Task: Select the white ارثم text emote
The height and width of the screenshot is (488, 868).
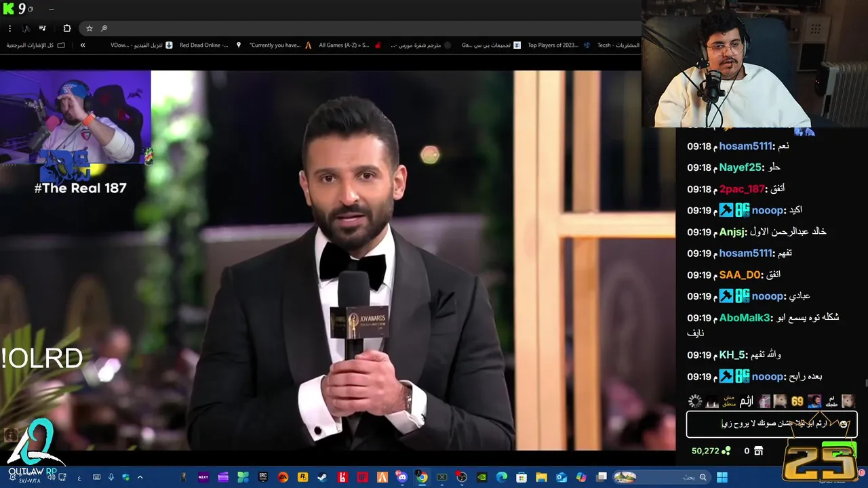Action: (x=746, y=401)
